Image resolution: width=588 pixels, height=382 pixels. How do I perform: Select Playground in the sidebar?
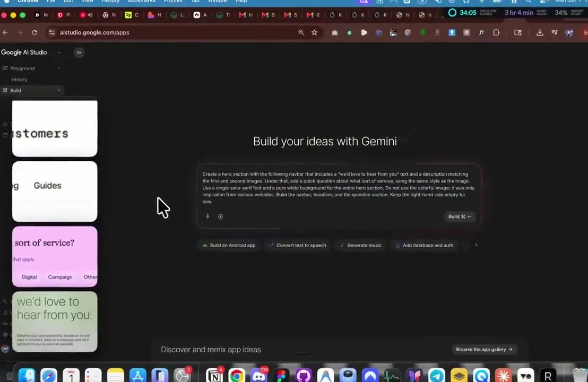pos(22,68)
